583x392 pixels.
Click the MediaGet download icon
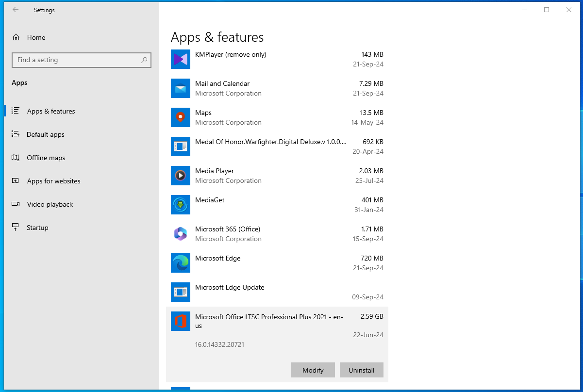pyautogui.click(x=181, y=205)
